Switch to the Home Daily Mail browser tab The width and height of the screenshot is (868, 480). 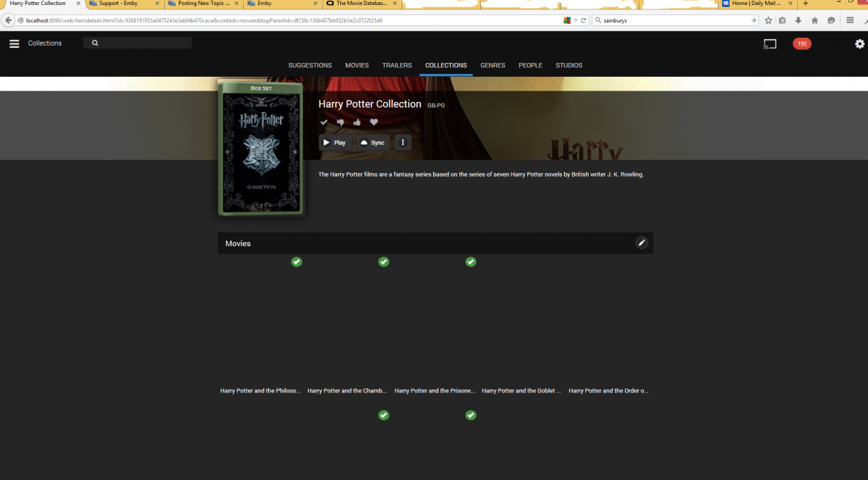point(758,4)
